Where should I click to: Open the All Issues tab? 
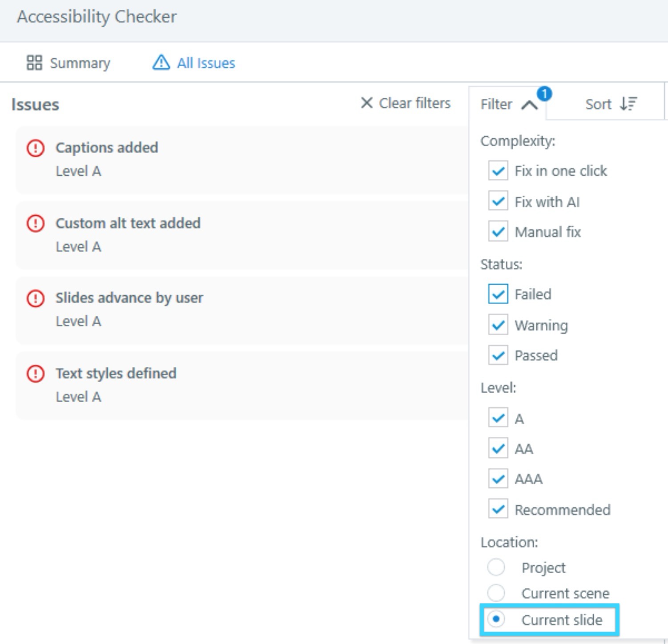193,63
